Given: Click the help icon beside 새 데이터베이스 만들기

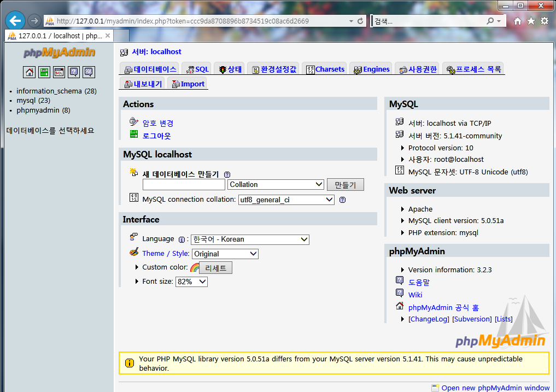Looking at the screenshot, I should [x=227, y=174].
